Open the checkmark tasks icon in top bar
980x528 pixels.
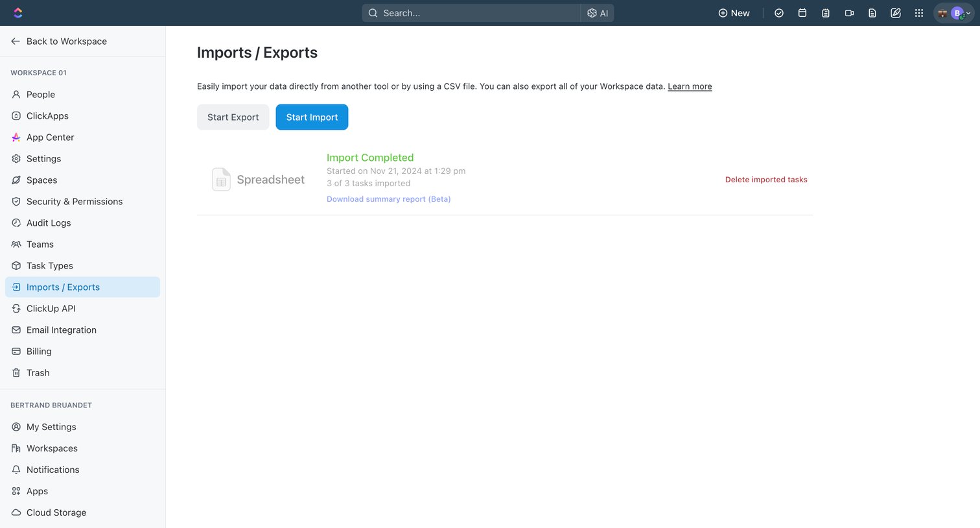pos(779,13)
